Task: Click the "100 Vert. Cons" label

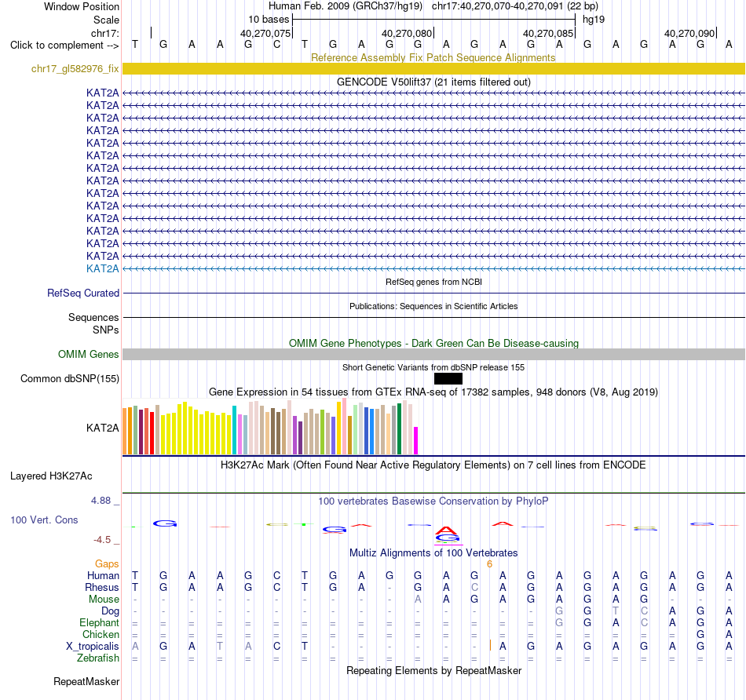Action: (44, 520)
